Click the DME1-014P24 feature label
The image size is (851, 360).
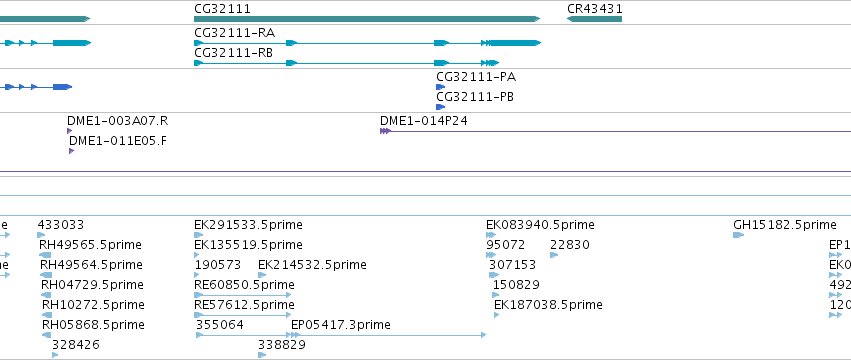click(423, 121)
